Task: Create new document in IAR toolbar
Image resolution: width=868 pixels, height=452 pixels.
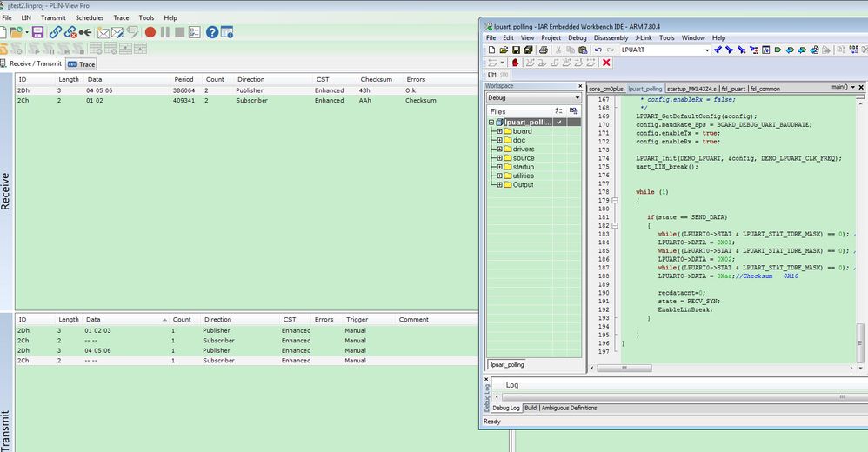Action: click(x=491, y=50)
